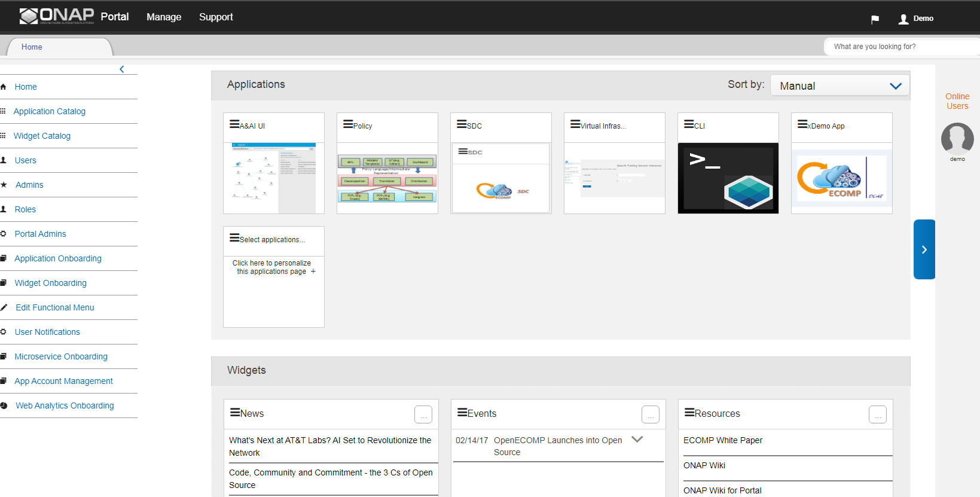The width and height of the screenshot is (980, 497).
Task: Click the Demo user profile icon
Action: [903, 19]
